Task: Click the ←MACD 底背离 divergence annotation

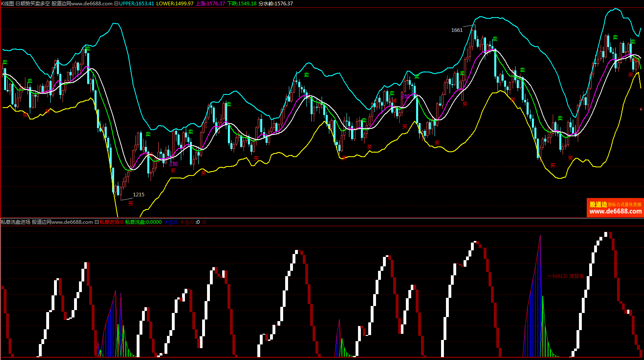Action: [x=566, y=276]
